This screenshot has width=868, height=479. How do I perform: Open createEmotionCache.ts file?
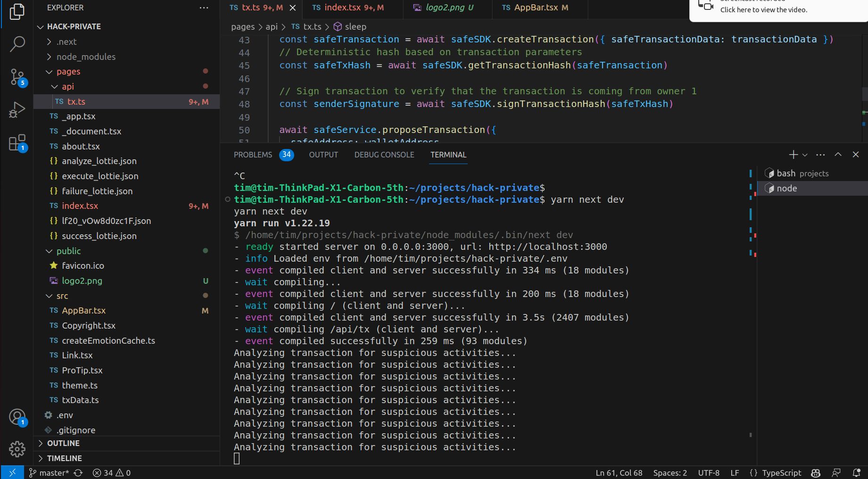126,340
